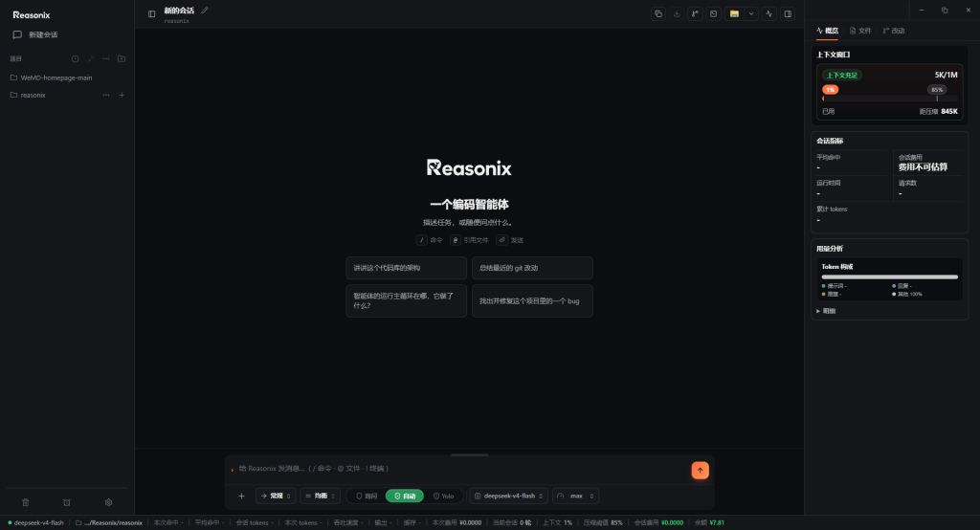
Task: Click the activity pulse icon in top toolbar
Action: (x=769, y=13)
